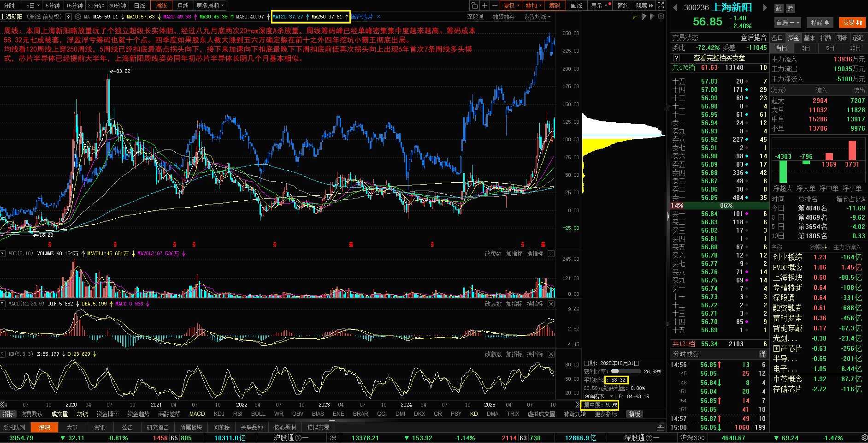This screenshot has height=443, width=868.
Task: Click 加指标 in KD panel
Action: 514,354
